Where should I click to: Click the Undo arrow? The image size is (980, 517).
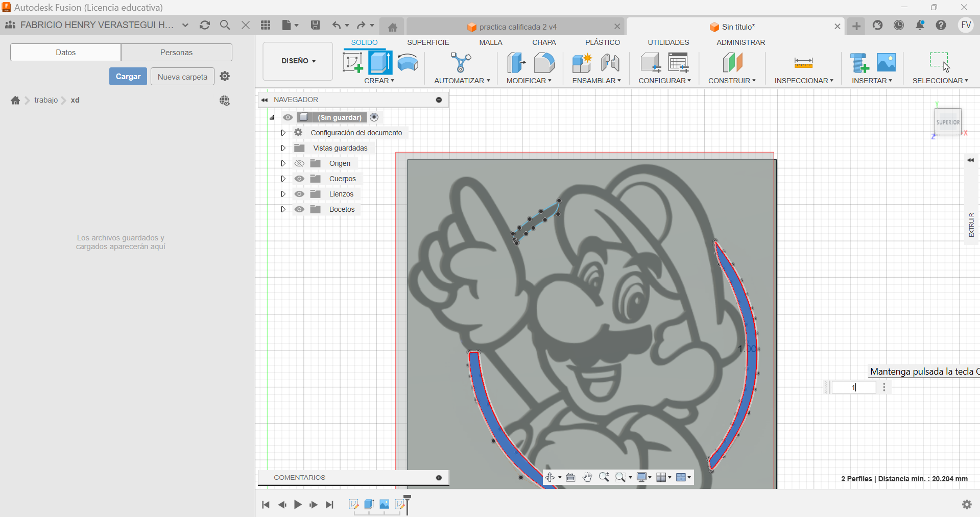[x=336, y=25]
